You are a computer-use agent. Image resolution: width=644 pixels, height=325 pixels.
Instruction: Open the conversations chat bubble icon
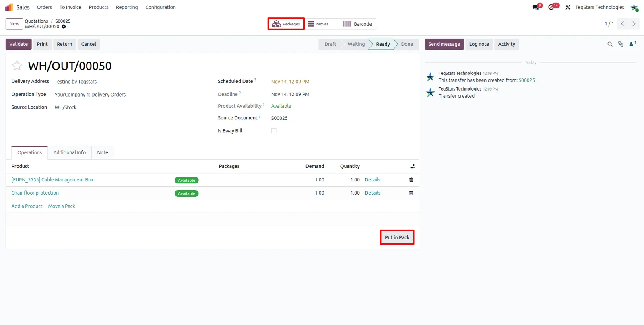click(x=535, y=7)
